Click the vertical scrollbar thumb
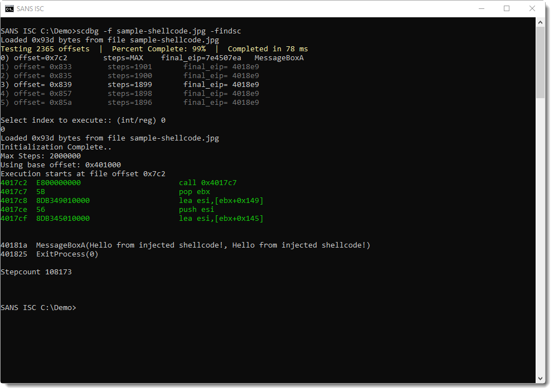The width and height of the screenshot is (554, 392). click(x=540, y=61)
